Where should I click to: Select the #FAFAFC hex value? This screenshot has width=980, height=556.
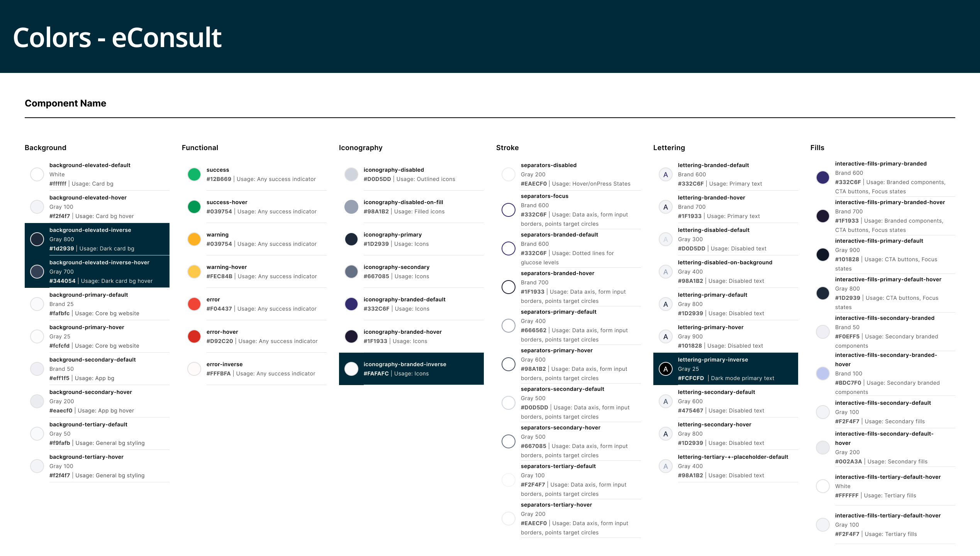tap(376, 373)
